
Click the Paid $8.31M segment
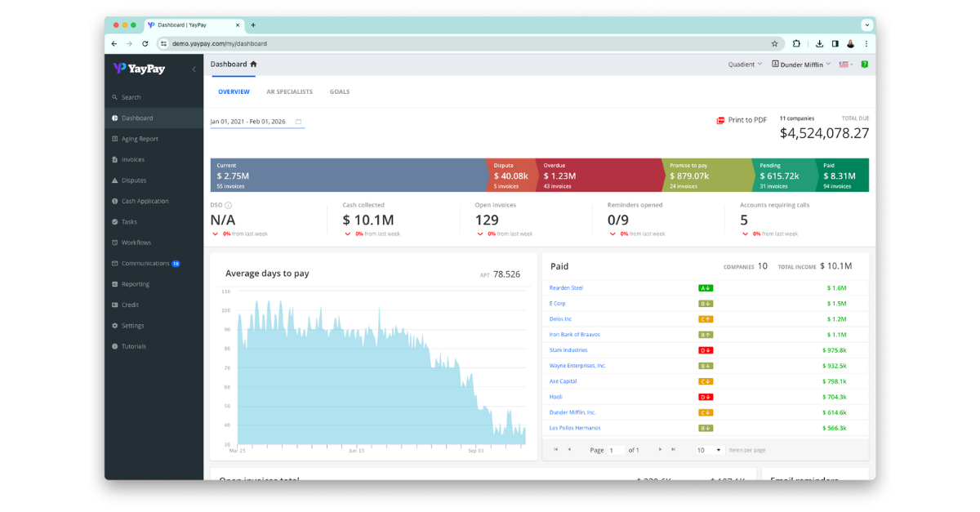click(x=844, y=176)
